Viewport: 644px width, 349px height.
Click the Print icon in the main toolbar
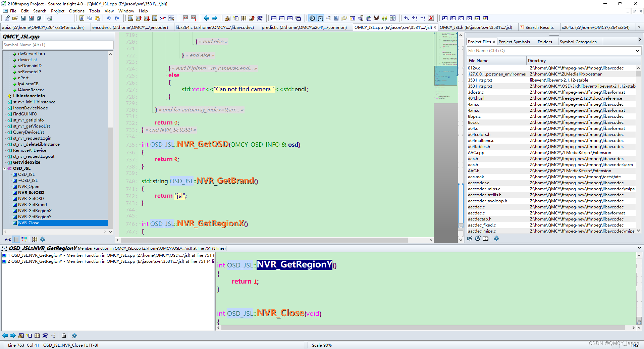50,18
